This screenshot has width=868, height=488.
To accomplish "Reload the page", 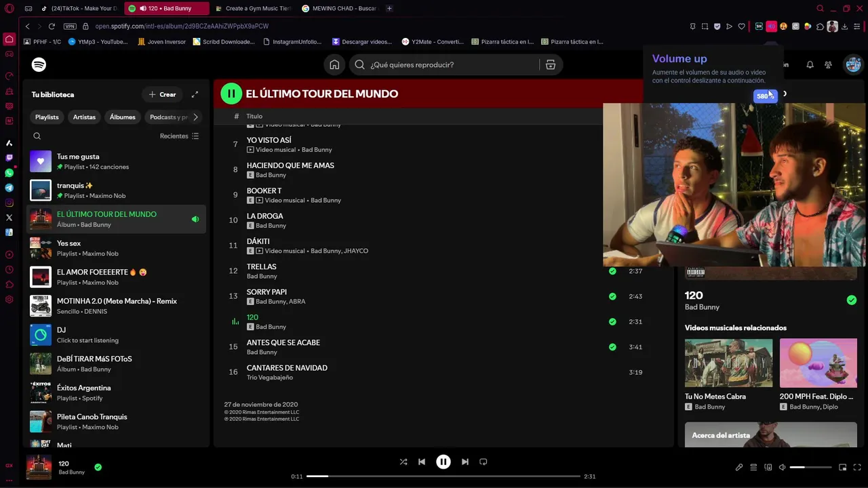I will [x=52, y=26].
